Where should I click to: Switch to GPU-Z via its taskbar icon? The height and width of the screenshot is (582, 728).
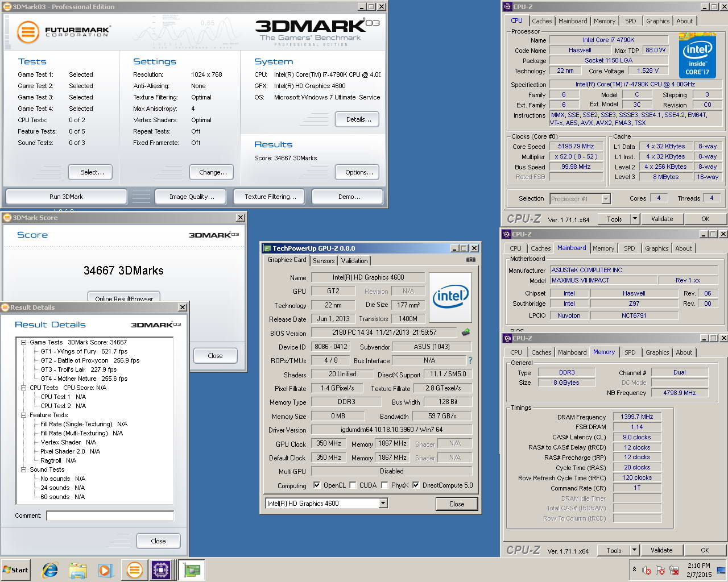(192, 570)
